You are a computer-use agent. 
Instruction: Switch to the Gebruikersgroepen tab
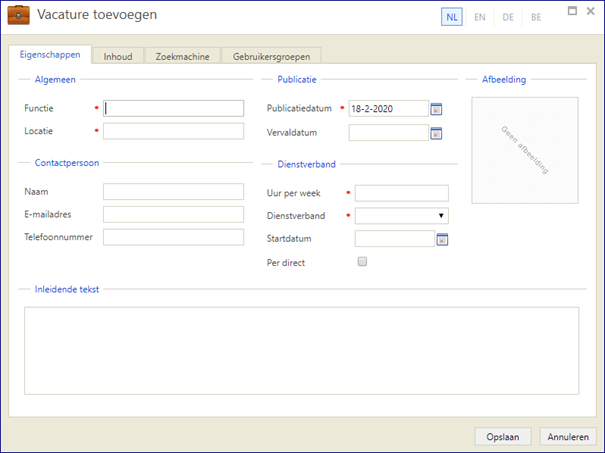[x=271, y=56]
